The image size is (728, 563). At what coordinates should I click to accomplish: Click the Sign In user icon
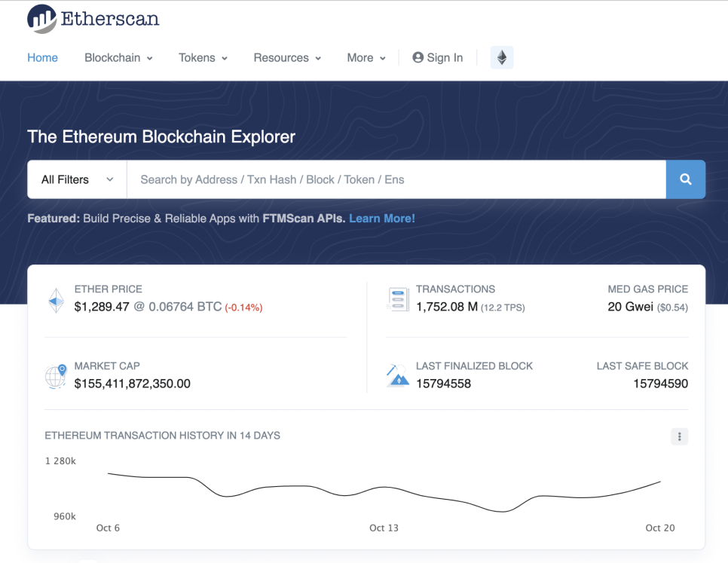point(418,57)
